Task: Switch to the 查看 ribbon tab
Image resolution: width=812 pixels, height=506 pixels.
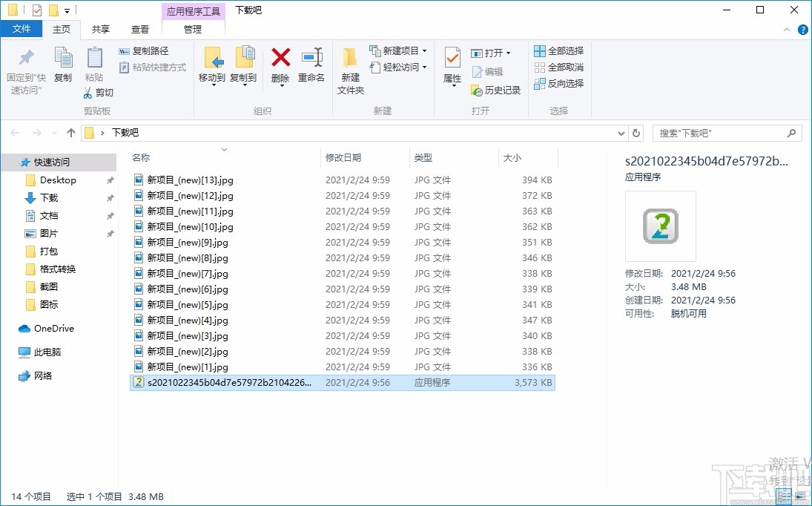Action: tap(140, 29)
